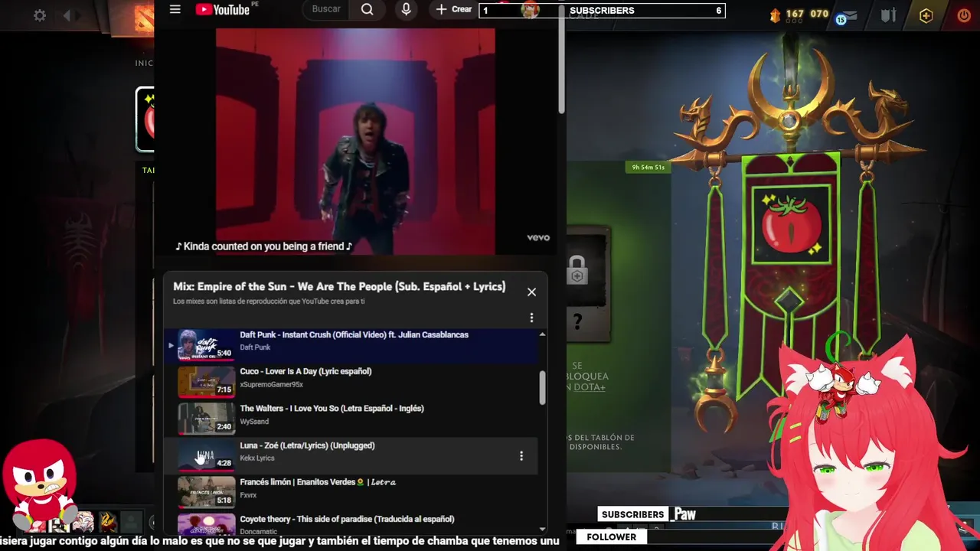The height and width of the screenshot is (551, 980).
Task: Open Dota armory shield and sword icon
Action: click(888, 15)
